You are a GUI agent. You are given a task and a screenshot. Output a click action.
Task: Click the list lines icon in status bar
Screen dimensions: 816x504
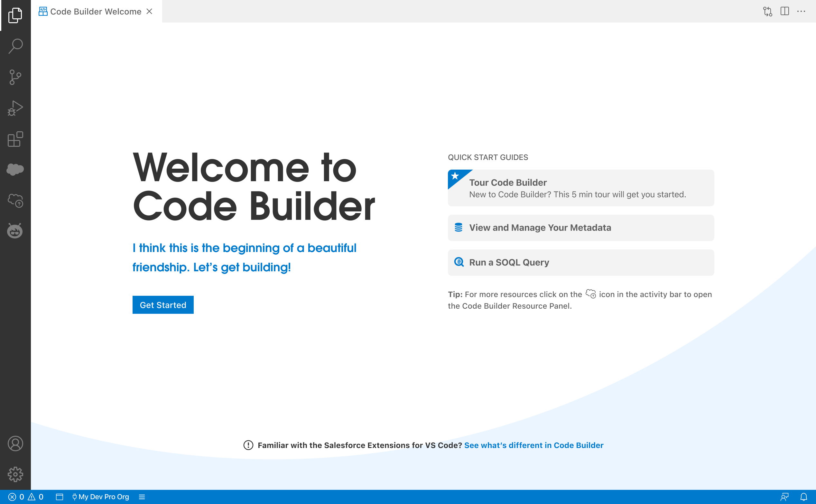[142, 497]
